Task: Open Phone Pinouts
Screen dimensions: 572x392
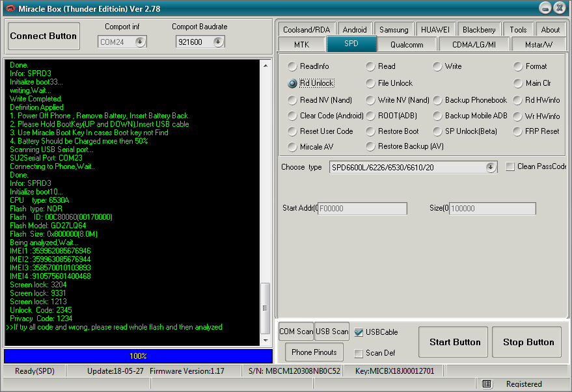Action: [x=314, y=352]
